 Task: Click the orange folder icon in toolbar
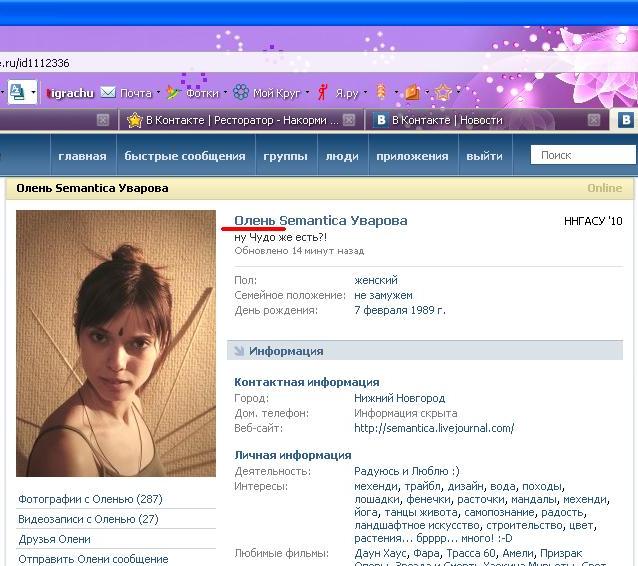(412, 93)
